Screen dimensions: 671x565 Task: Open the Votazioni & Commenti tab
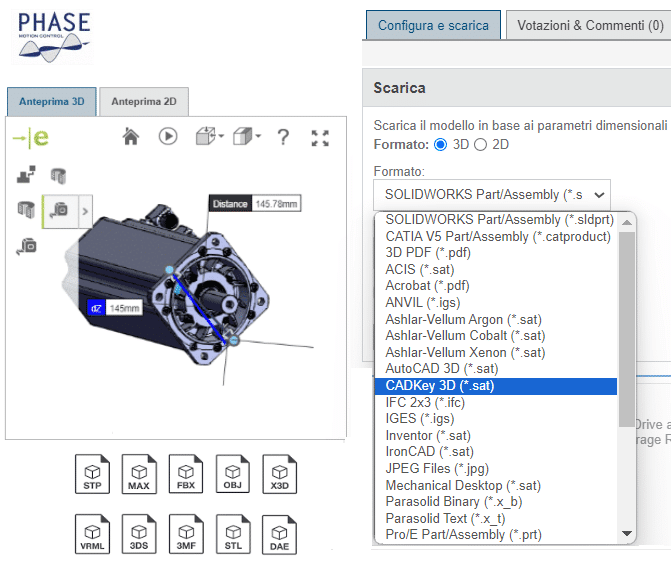point(591,25)
